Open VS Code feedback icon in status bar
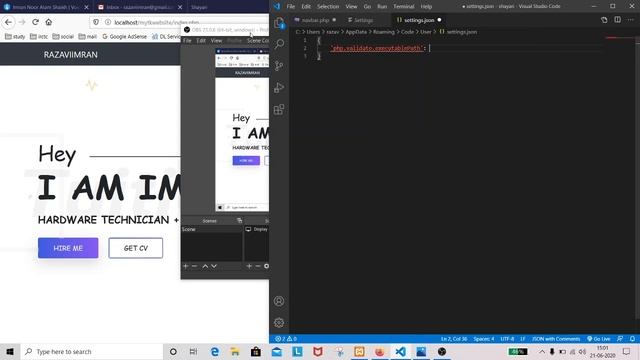Image resolution: width=640 pixels, height=360 pixels. pos(620,339)
